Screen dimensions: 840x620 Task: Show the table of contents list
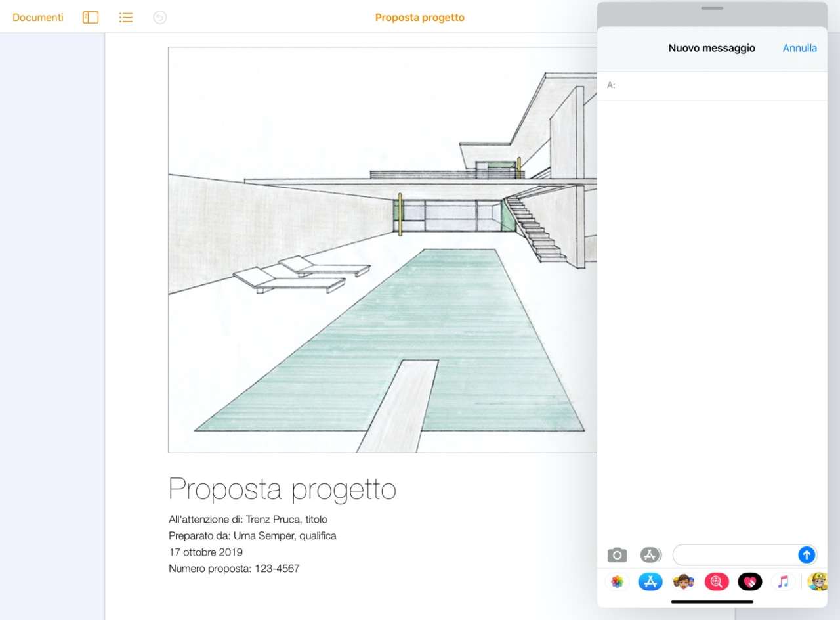(125, 18)
